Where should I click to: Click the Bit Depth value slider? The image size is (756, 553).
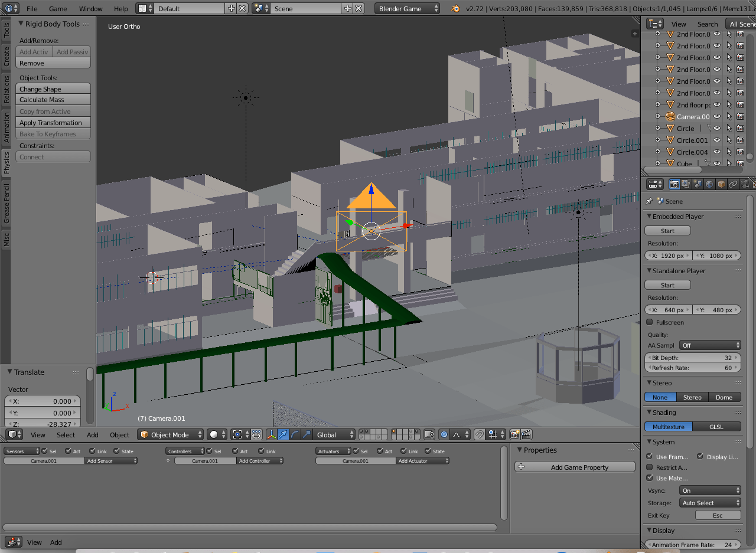(693, 358)
